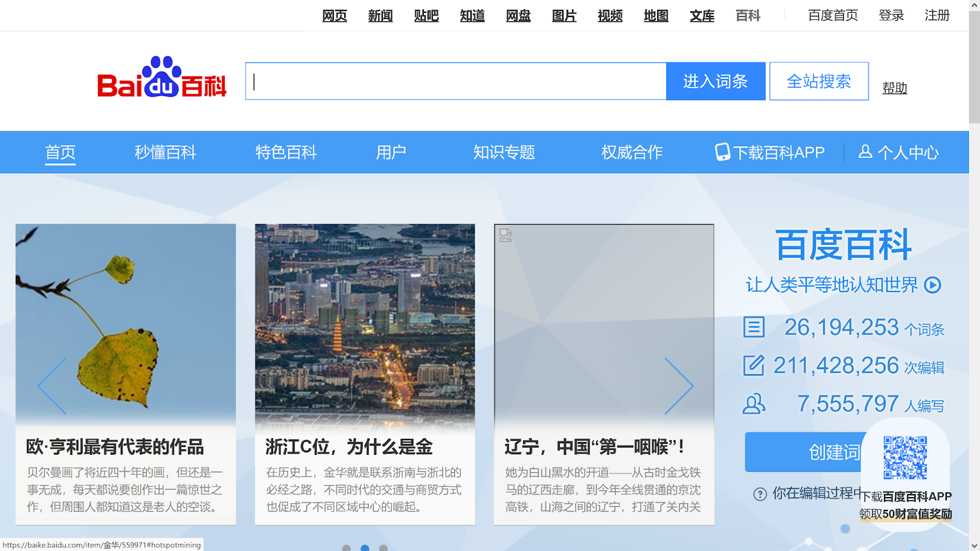The width and height of the screenshot is (980, 551).
Task: Switch to the 秒懂百科 tab
Action: pyautogui.click(x=165, y=152)
